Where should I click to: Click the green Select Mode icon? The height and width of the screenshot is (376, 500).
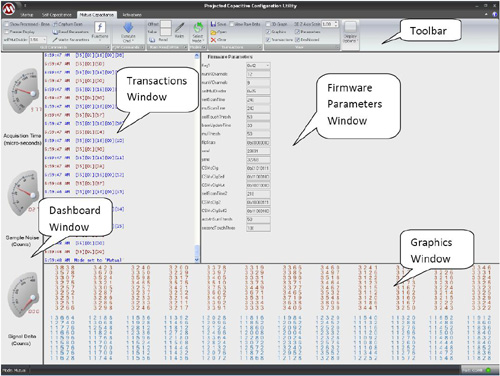(198, 27)
